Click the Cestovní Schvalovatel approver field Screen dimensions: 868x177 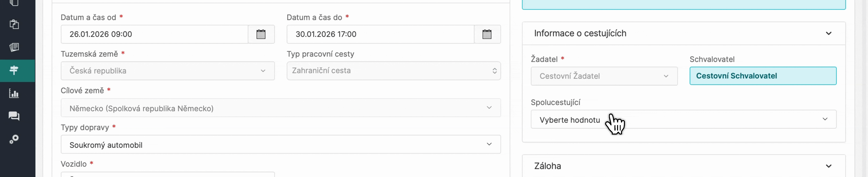[x=763, y=76]
